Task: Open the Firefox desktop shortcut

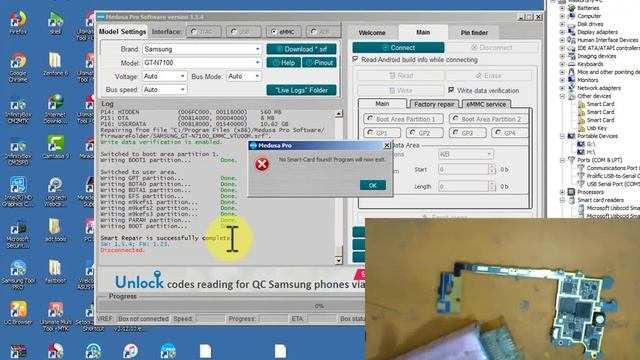Action: tap(18, 22)
